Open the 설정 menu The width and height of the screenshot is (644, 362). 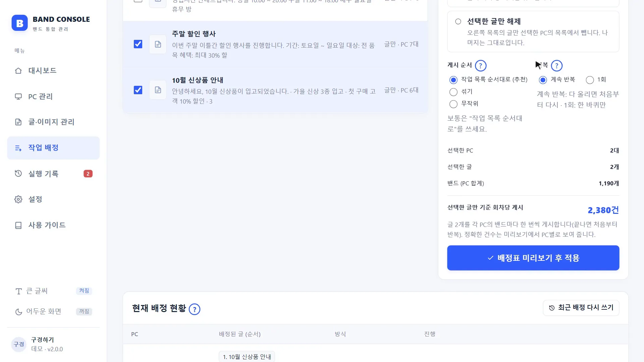pyautogui.click(x=53, y=199)
